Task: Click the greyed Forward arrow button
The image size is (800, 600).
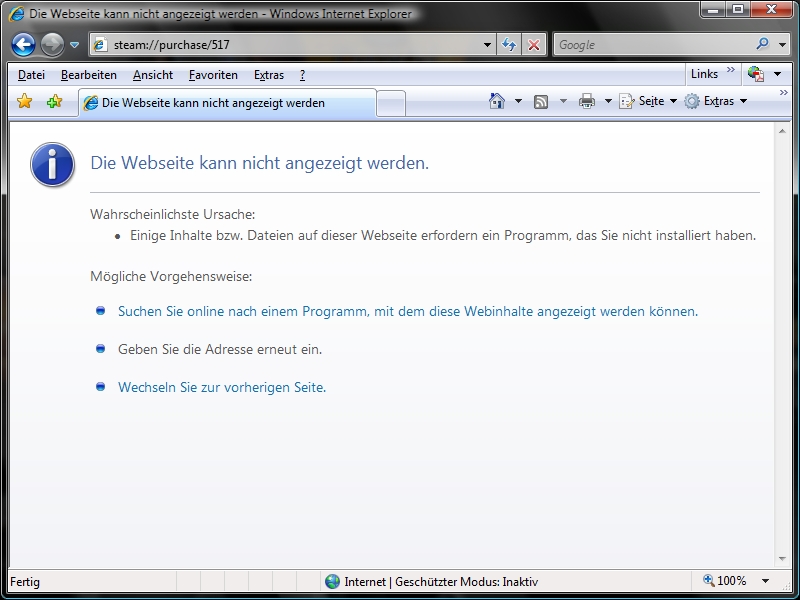Action: 52,45
